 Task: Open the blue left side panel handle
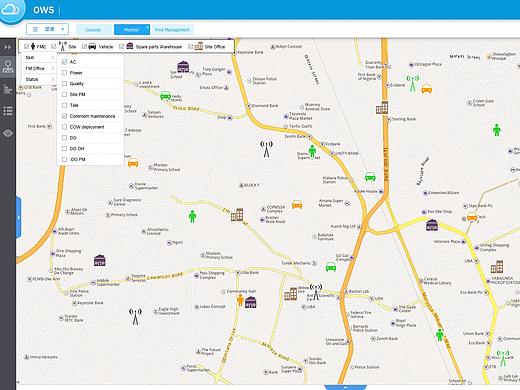click(x=19, y=217)
